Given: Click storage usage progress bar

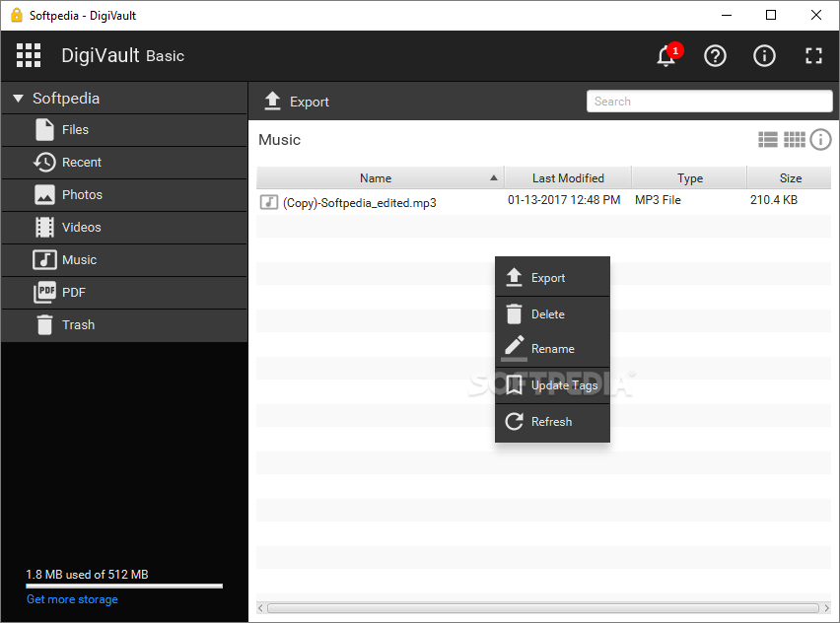Looking at the screenshot, I should (124, 587).
